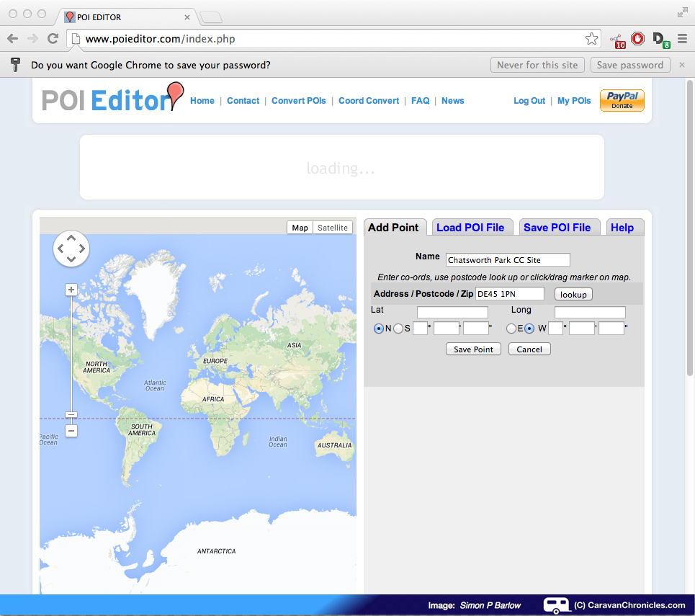Select the S latitude radio button
695x616 pixels.
pyautogui.click(x=398, y=329)
